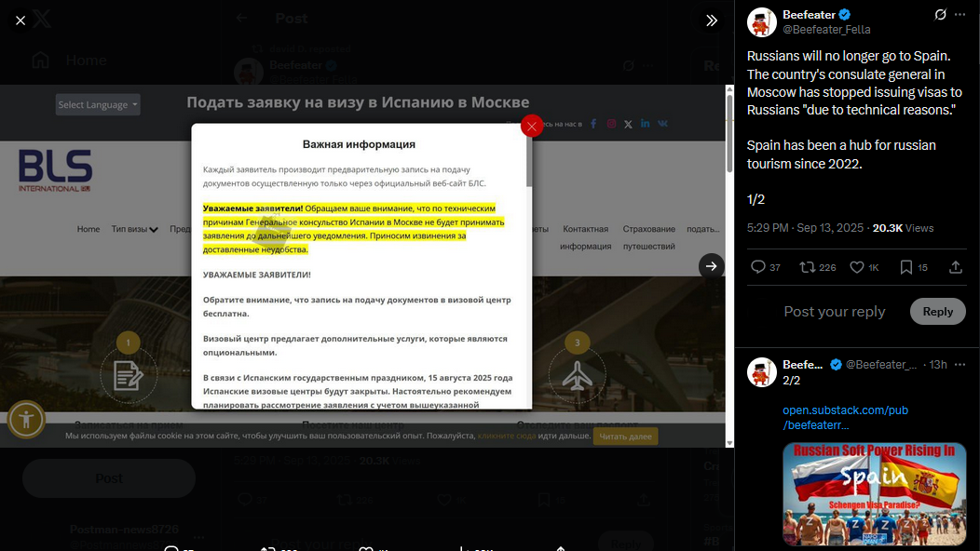980x551 pixels.
Task: Click Post your reply field
Action: tap(835, 311)
